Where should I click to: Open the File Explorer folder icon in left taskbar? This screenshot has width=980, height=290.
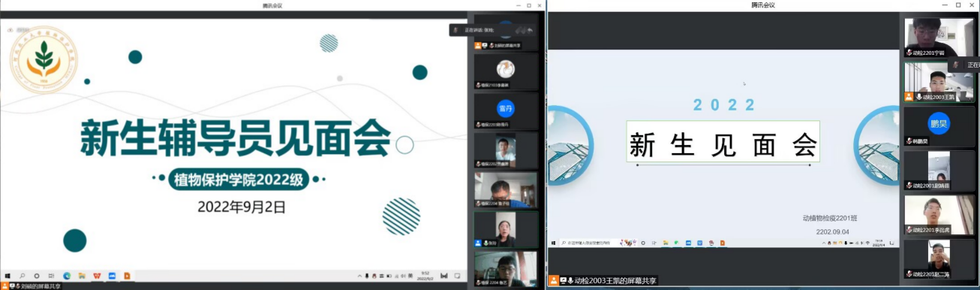pos(82,276)
